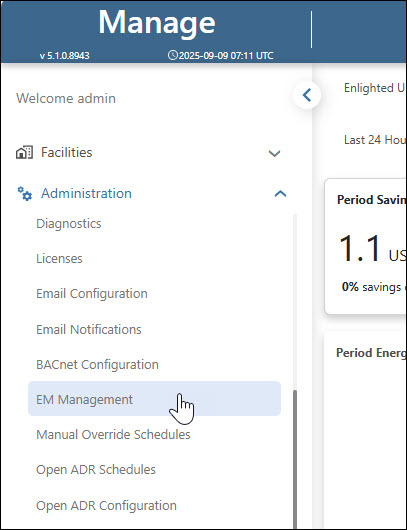
Task: Collapse the Administration section chevron
Action: tap(280, 194)
